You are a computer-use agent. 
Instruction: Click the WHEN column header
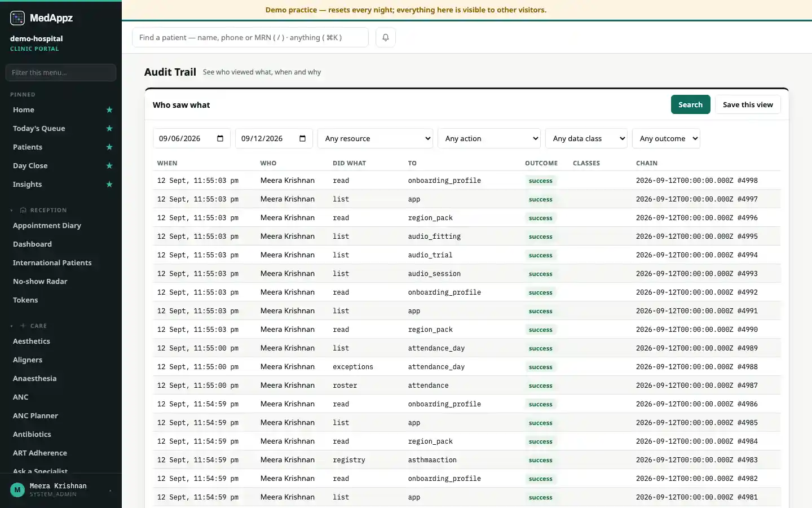coord(167,163)
